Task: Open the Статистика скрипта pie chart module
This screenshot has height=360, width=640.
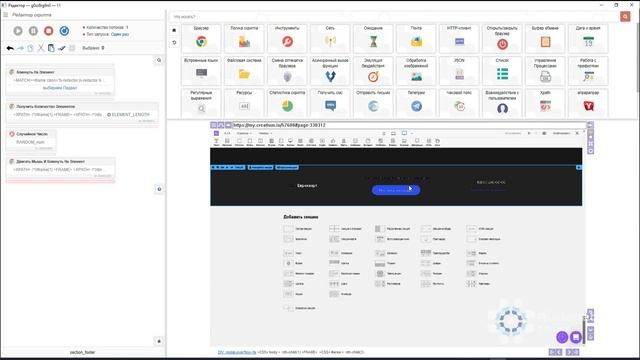Action: pos(287,103)
